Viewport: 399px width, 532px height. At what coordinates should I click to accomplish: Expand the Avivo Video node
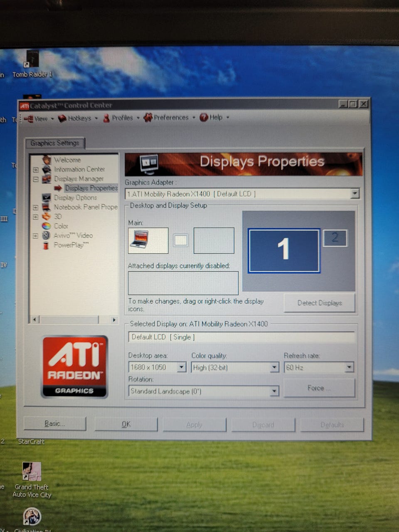[36, 236]
